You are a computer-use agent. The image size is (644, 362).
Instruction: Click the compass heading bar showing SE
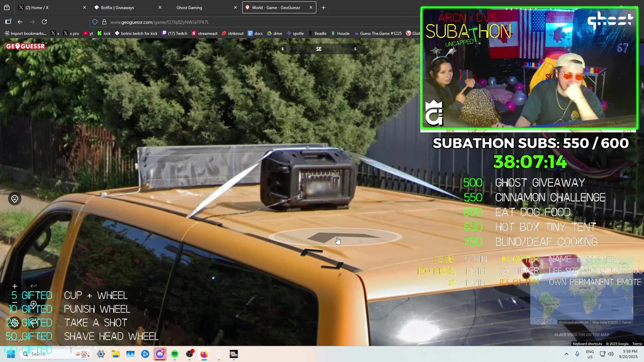point(319,49)
